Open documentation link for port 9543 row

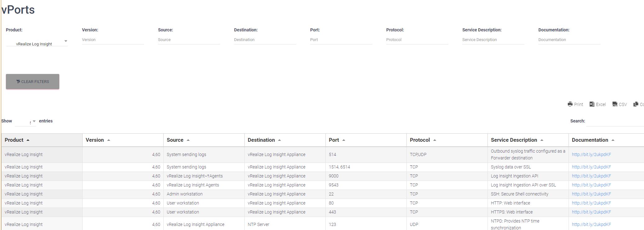pyautogui.click(x=591, y=185)
